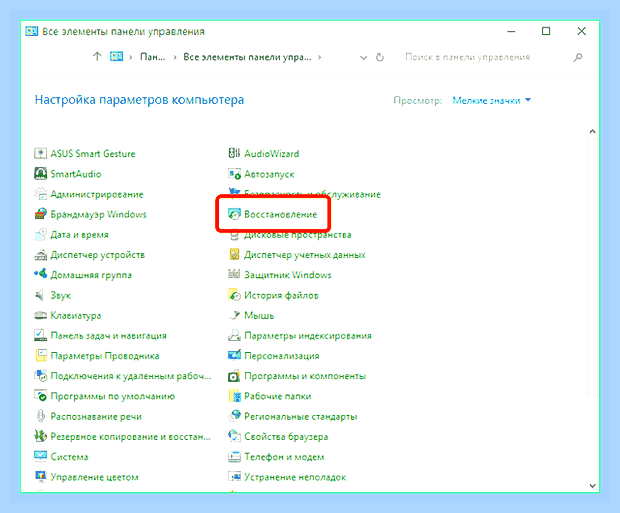The image size is (620, 513).
Task: Click the История файлов icon
Action: point(234,295)
